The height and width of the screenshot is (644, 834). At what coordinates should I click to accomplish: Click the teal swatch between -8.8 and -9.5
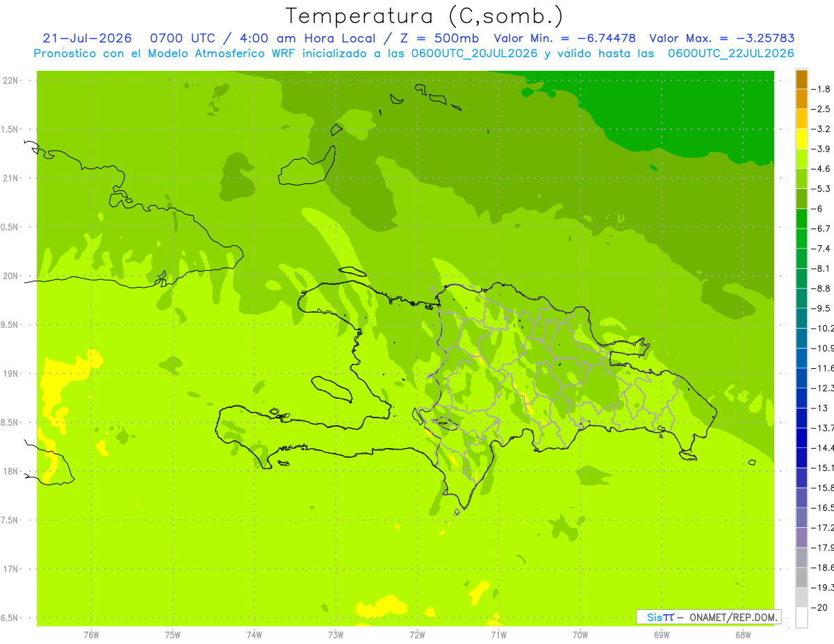pos(801,299)
